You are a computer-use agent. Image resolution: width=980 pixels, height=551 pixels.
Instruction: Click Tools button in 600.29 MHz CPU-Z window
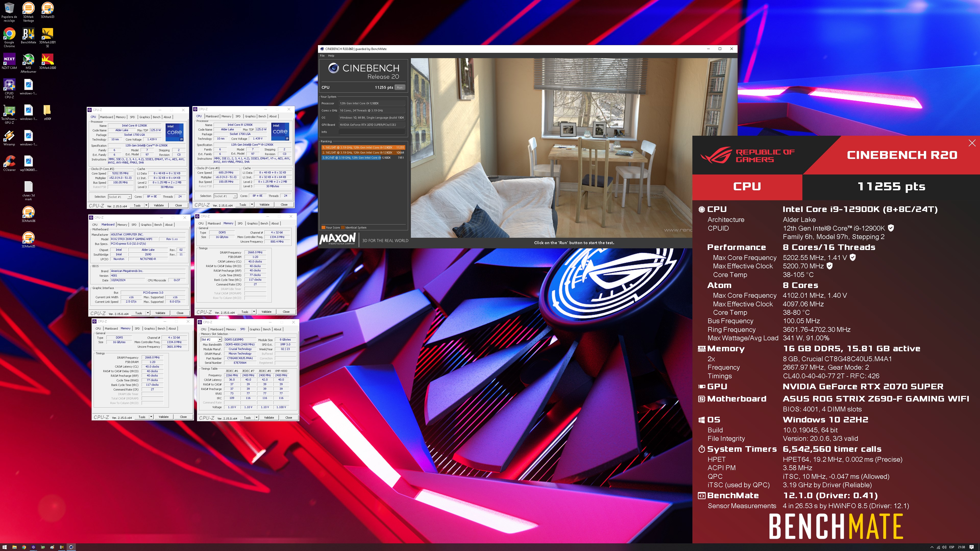coord(243,205)
